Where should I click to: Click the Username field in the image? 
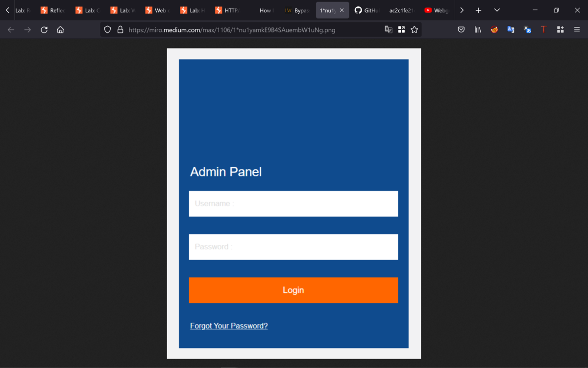[x=294, y=204]
